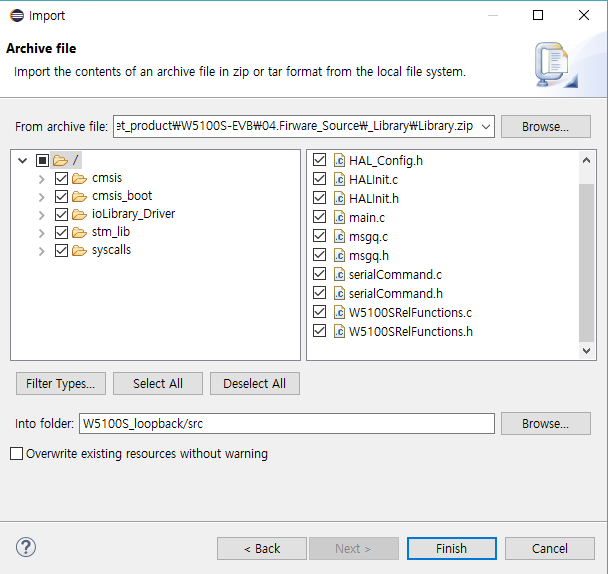Open the archive file path dropdown
The height and width of the screenshot is (574, 608).
[x=485, y=126]
